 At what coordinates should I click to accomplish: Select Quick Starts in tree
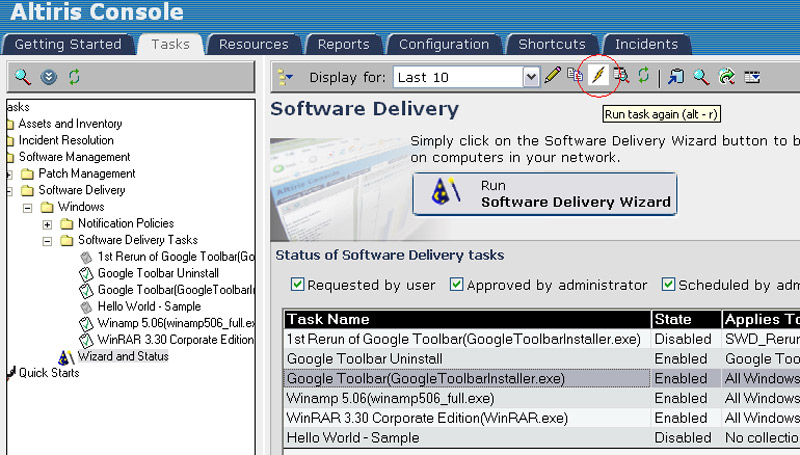(49, 373)
